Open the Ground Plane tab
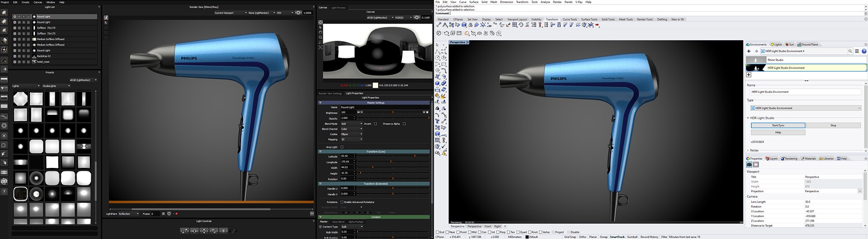 tap(808, 44)
